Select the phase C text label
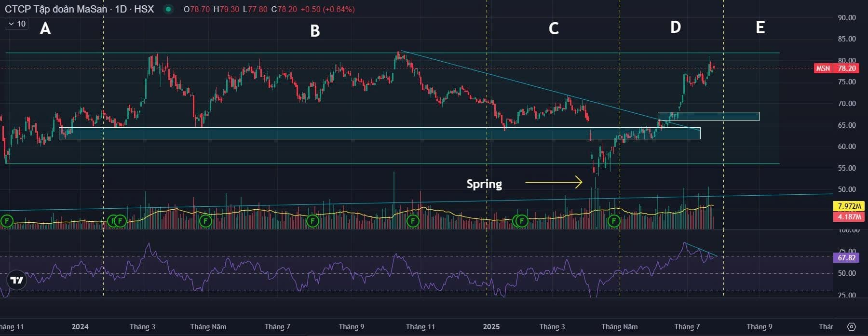This screenshot has width=868, height=336. [x=554, y=28]
